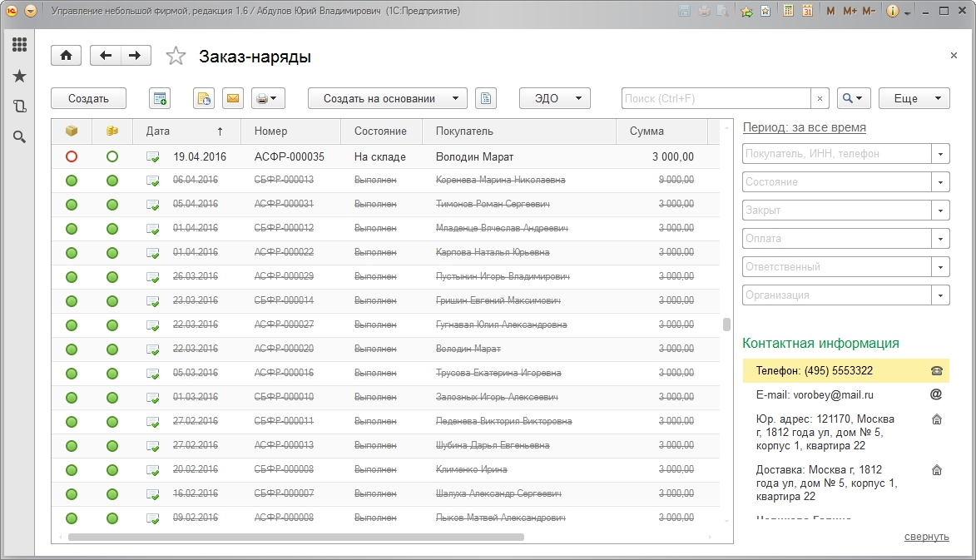976x560 pixels.
Task: Sort by the Покупатель column header
Action: coord(519,131)
